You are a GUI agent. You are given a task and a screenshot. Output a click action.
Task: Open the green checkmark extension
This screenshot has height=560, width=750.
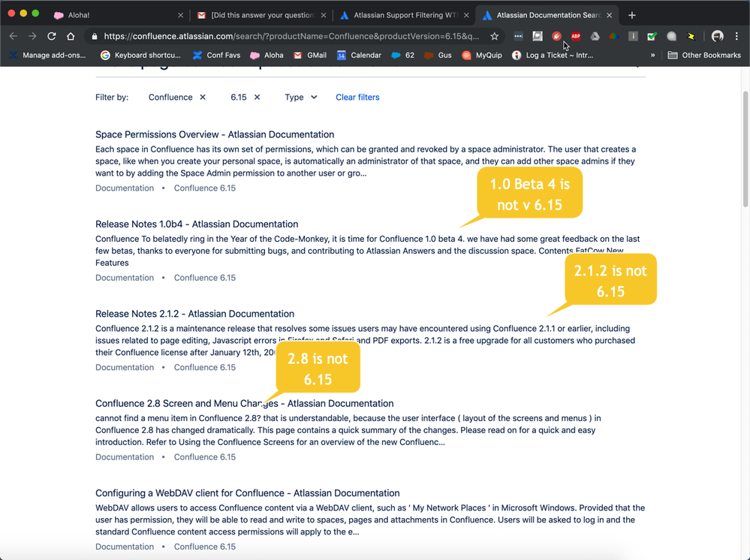tap(652, 36)
